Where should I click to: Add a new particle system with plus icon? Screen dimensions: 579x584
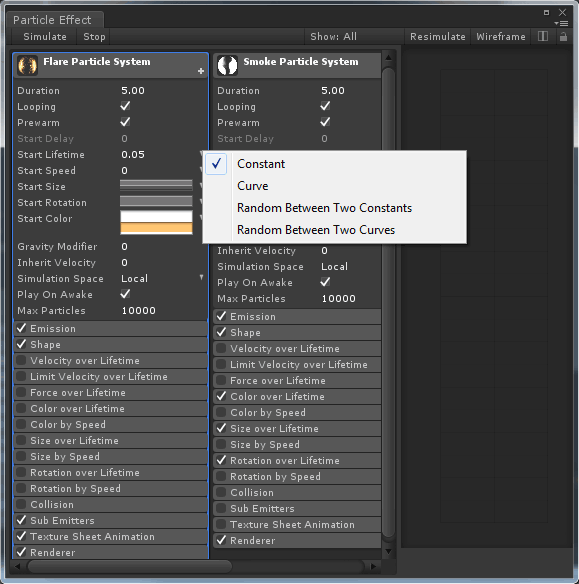201,71
